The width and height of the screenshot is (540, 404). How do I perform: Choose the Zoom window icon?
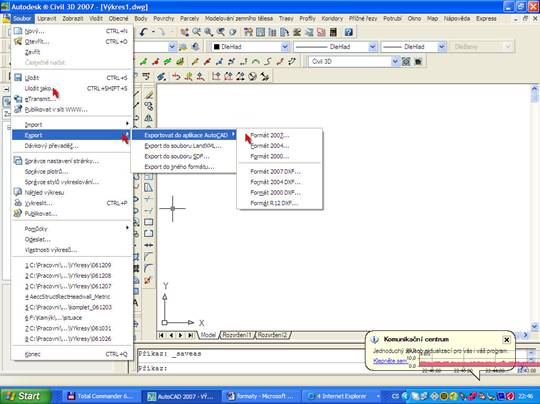pos(209,32)
